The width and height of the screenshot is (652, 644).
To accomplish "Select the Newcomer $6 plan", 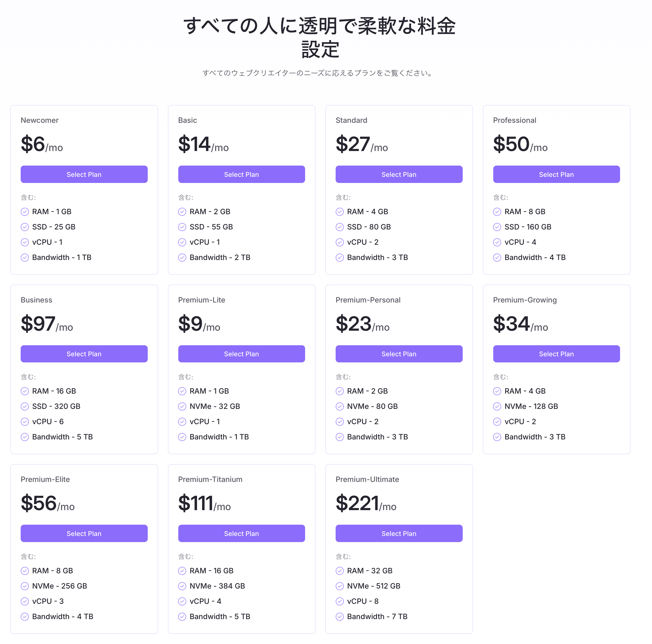I will tap(84, 174).
